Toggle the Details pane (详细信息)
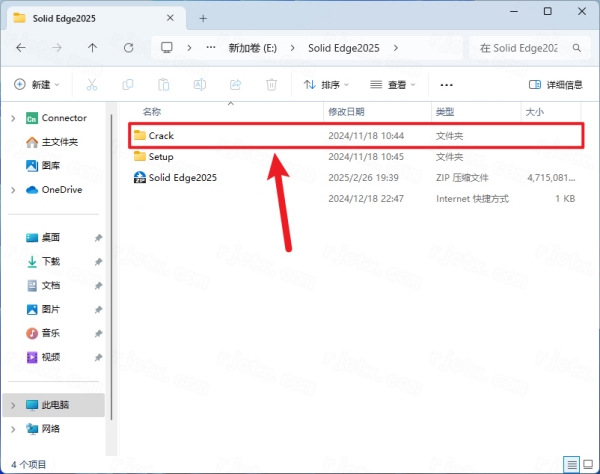 [x=556, y=85]
